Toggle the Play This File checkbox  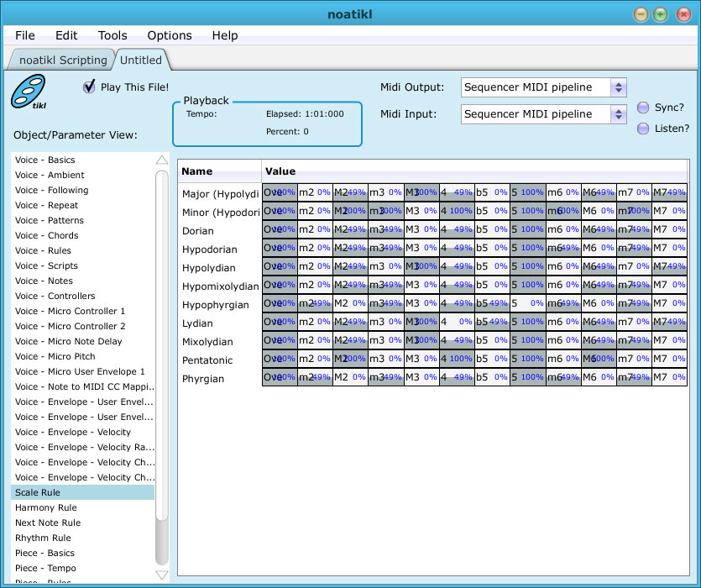(x=89, y=87)
